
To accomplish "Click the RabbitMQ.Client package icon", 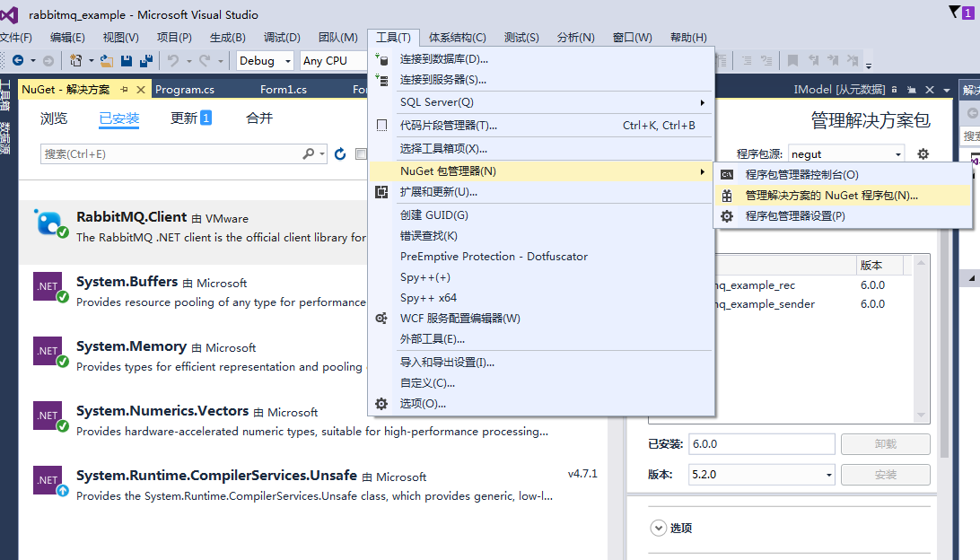I will point(50,223).
